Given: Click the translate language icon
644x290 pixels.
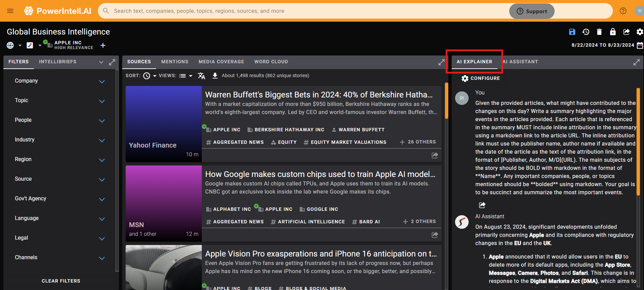Looking at the screenshot, I should (x=201, y=76).
